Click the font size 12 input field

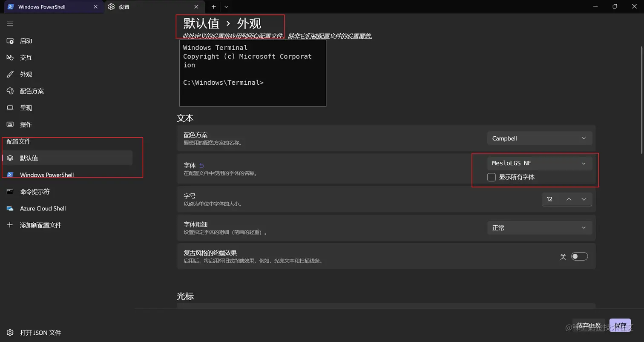[552, 199]
